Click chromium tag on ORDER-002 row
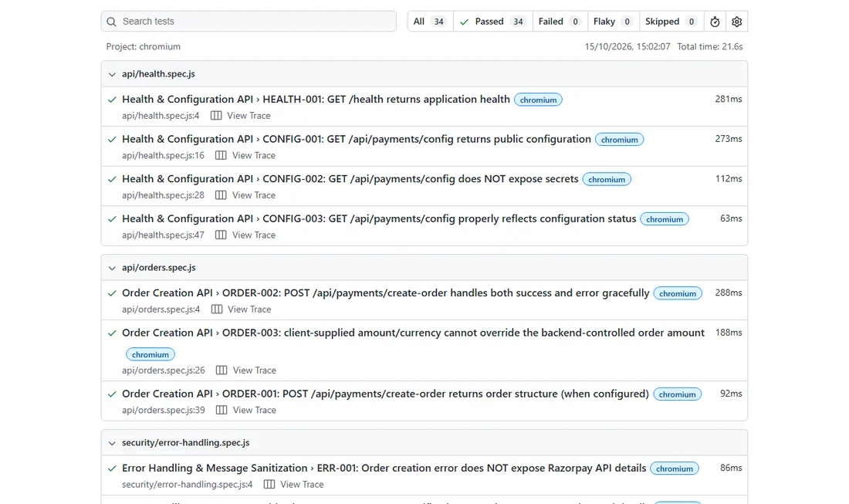This screenshot has height=504, width=849. (x=678, y=293)
